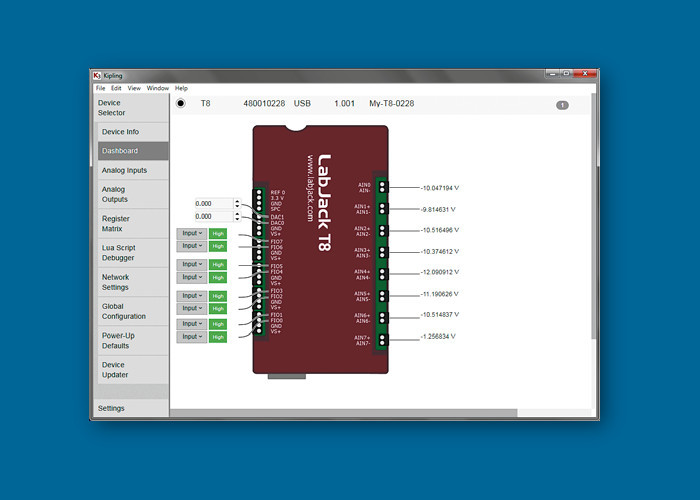Click the device name My-T8-0228
This screenshot has height=500, width=700.
392,104
